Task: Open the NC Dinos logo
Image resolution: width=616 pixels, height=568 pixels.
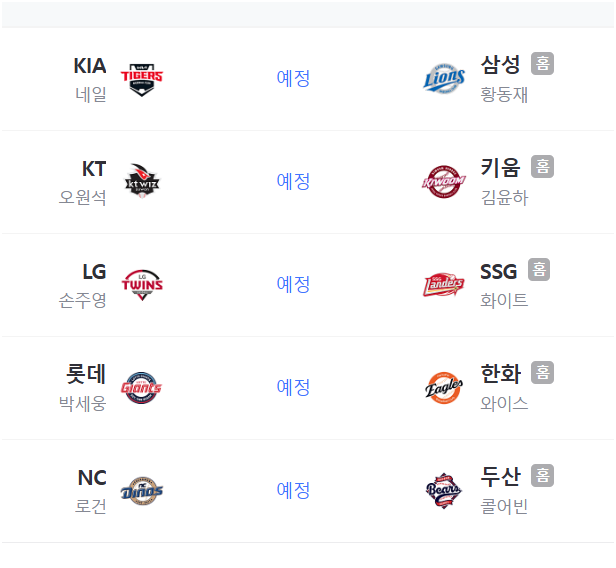Action: (142, 491)
